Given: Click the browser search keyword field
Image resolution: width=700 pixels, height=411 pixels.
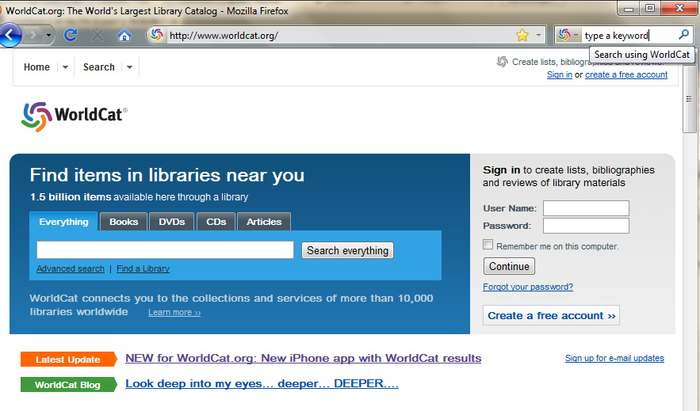Looking at the screenshot, I should coord(629,35).
